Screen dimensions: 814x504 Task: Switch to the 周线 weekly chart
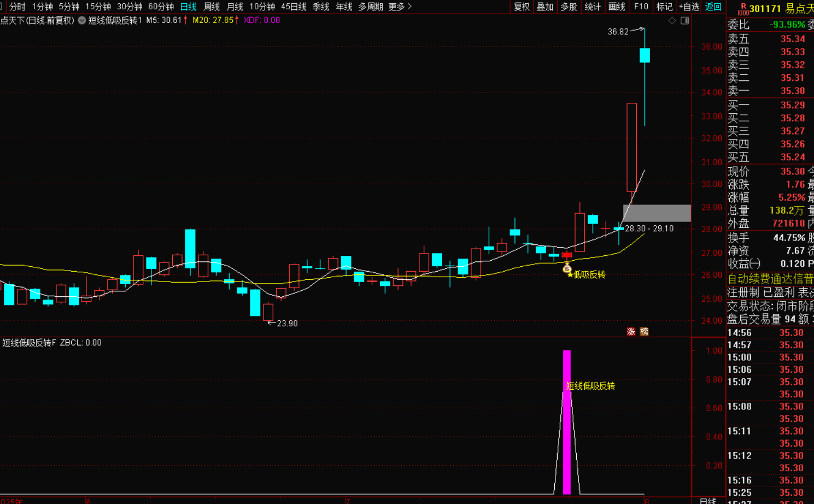pos(212,7)
